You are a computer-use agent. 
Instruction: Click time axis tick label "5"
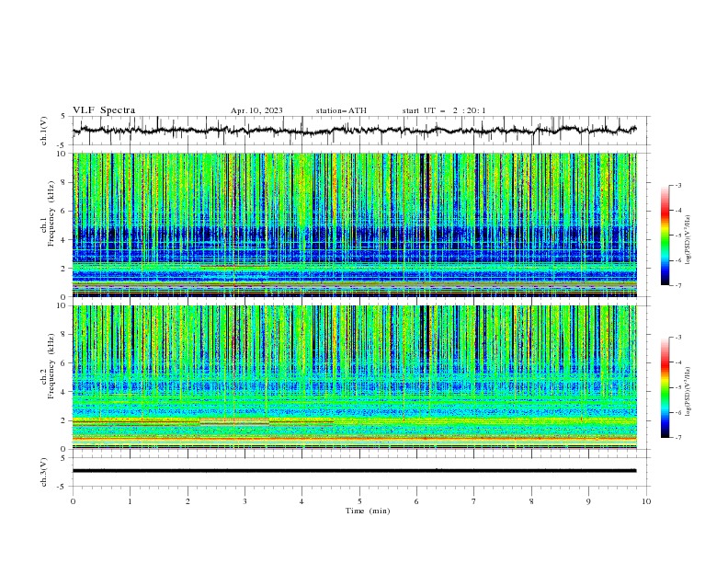pos(359,501)
